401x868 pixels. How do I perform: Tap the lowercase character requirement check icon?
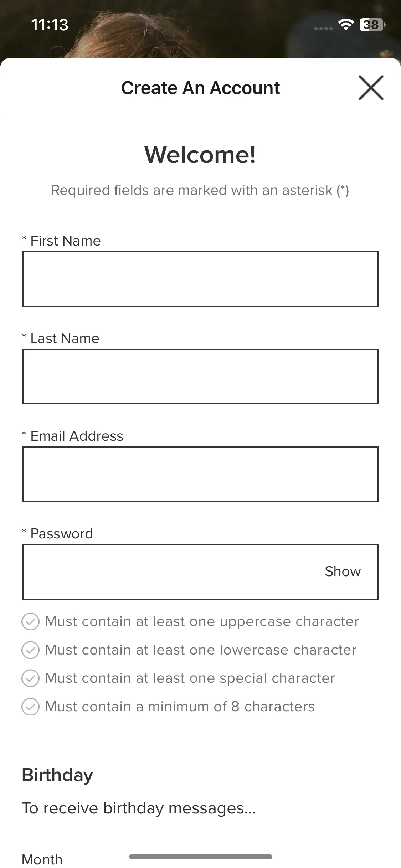[30, 650]
